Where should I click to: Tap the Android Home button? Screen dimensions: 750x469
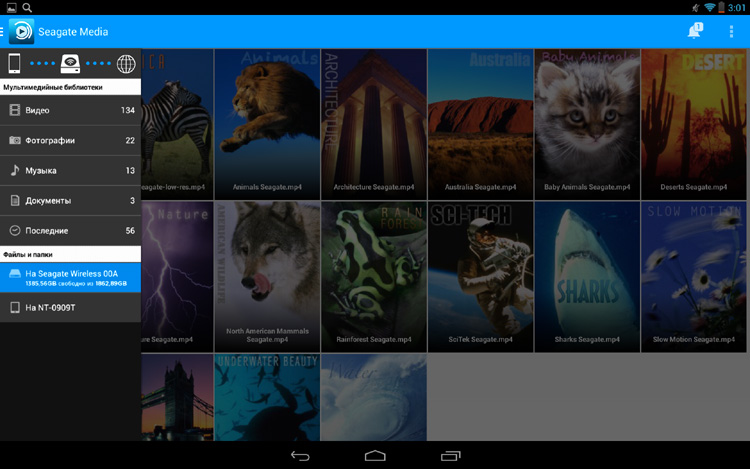[x=375, y=455]
